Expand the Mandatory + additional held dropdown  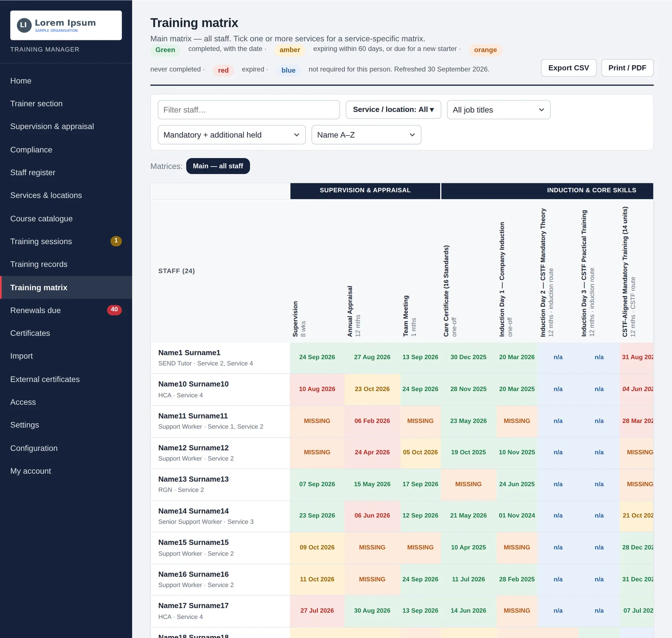pyautogui.click(x=231, y=135)
